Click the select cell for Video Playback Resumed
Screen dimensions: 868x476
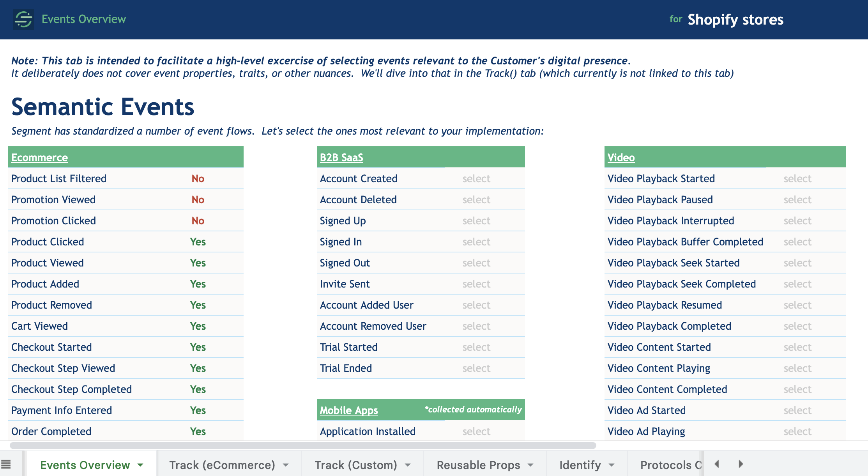797,305
